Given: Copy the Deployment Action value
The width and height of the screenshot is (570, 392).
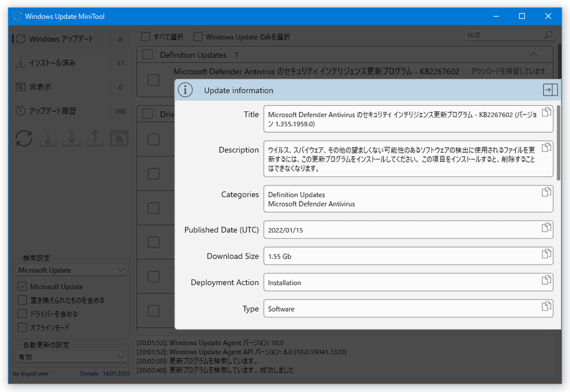Looking at the screenshot, I should (x=546, y=280).
